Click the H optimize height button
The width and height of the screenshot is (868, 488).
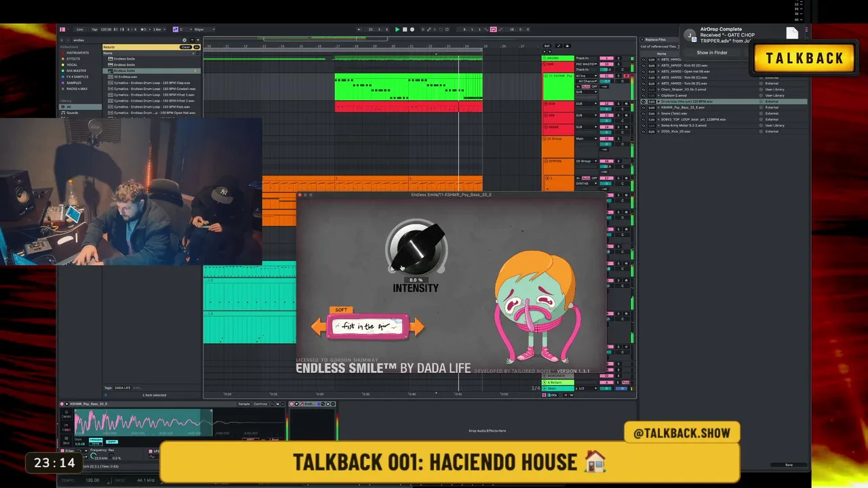(x=566, y=394)
